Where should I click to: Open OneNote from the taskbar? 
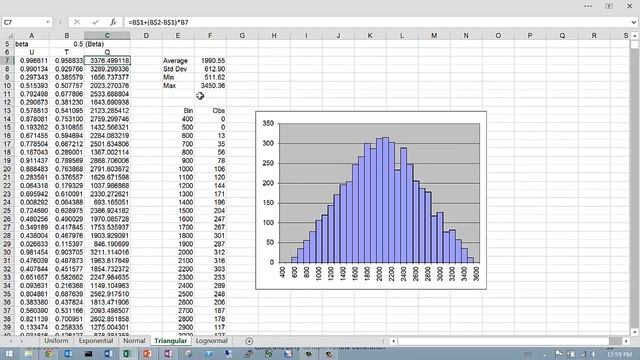pos(168,353)
